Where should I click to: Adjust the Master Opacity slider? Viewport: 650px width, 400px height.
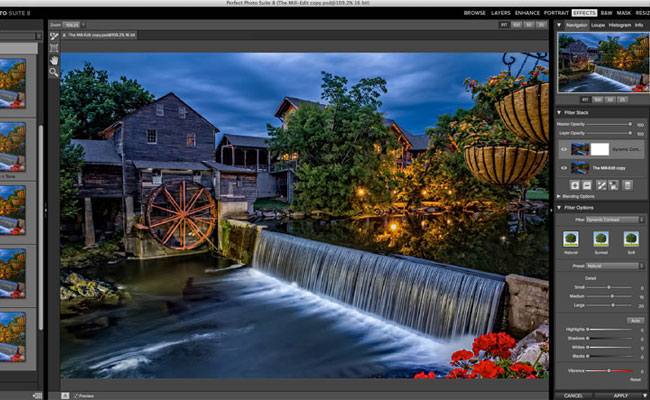tap(609, 124)
